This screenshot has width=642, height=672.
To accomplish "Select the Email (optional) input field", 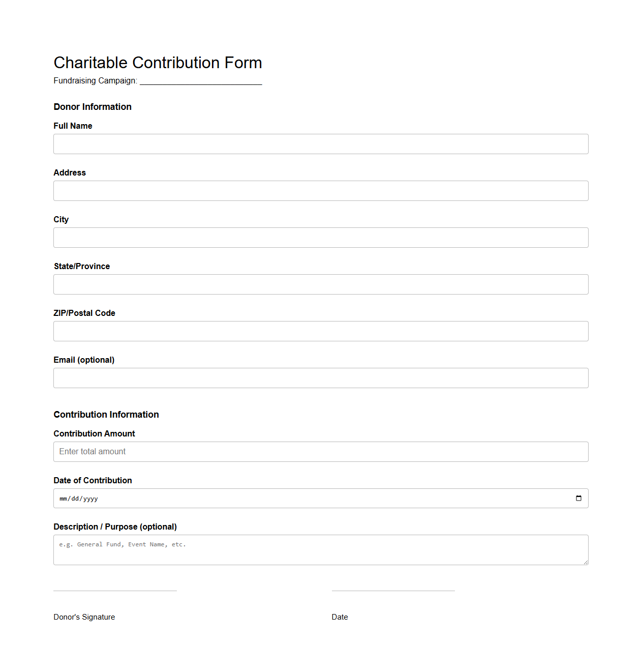I will coord(321,378).
